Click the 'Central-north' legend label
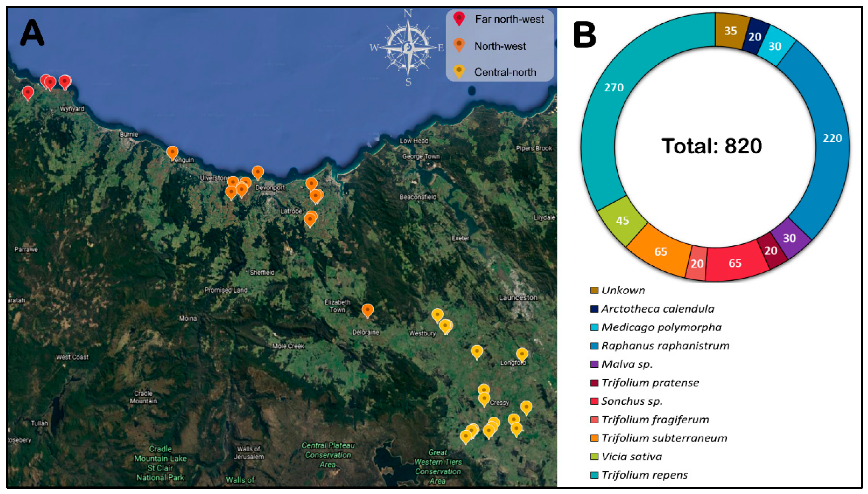The width and height of the screenshot is (868, 494). [x=505, y=72]
